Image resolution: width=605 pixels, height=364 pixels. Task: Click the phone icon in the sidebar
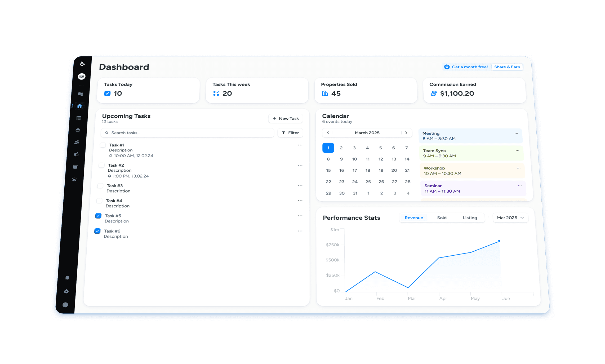click(x=74, y=179)
